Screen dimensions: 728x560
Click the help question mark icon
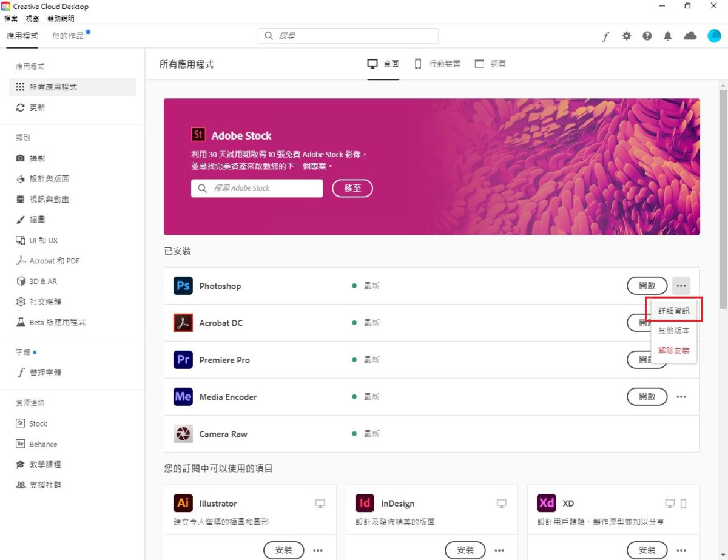click(x=647, y=36)
